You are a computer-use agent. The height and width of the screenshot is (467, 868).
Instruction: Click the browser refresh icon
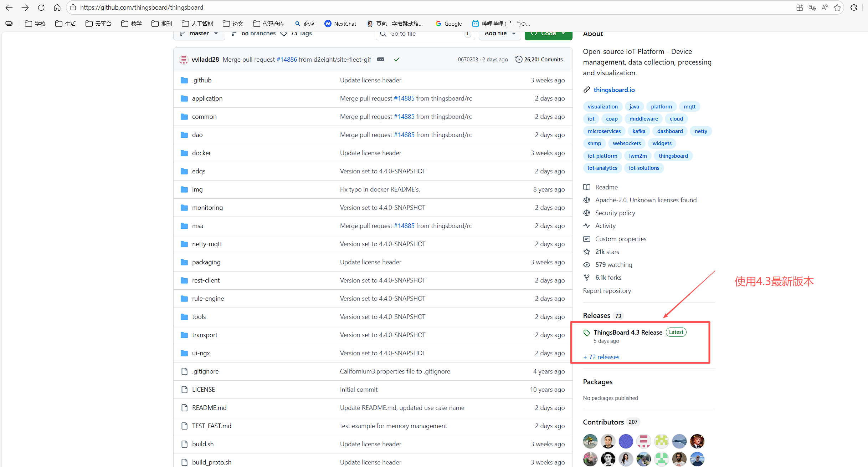[41, 7]
